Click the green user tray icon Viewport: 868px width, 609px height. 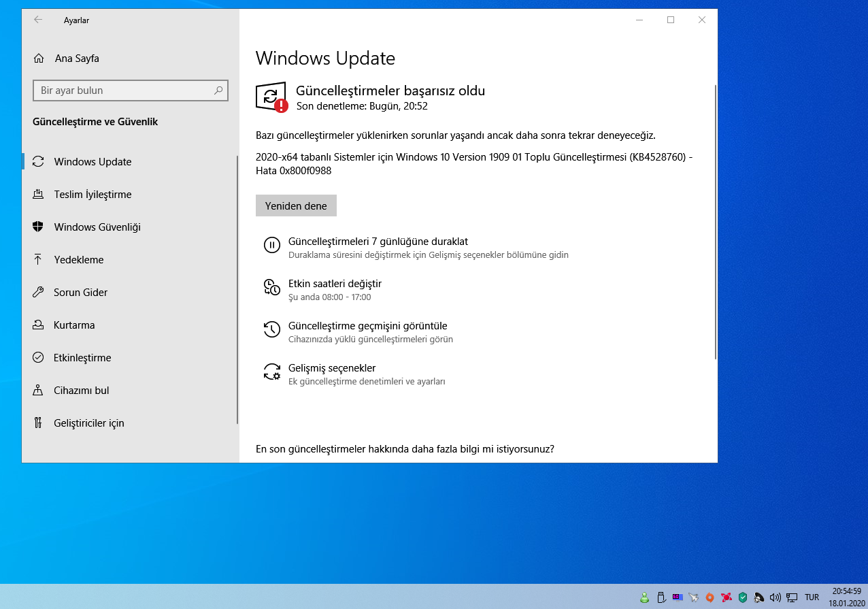coord(644,597)
